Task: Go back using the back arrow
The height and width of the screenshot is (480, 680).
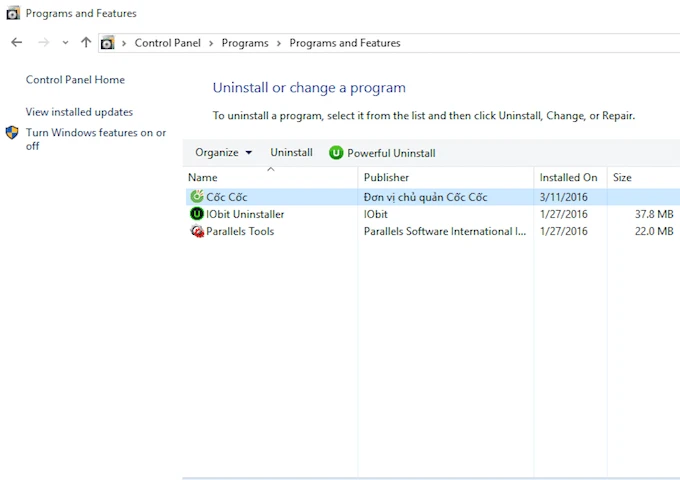Action: [x=17, y=43]
